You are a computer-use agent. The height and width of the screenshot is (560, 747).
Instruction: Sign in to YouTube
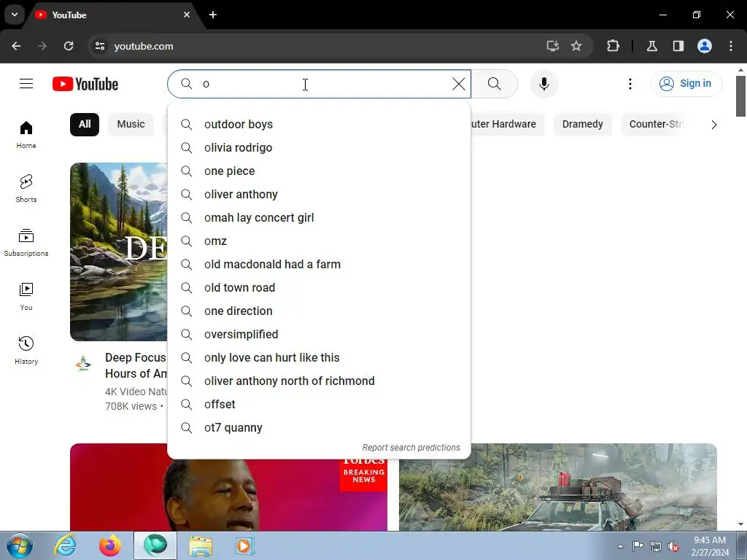(686, 84)
